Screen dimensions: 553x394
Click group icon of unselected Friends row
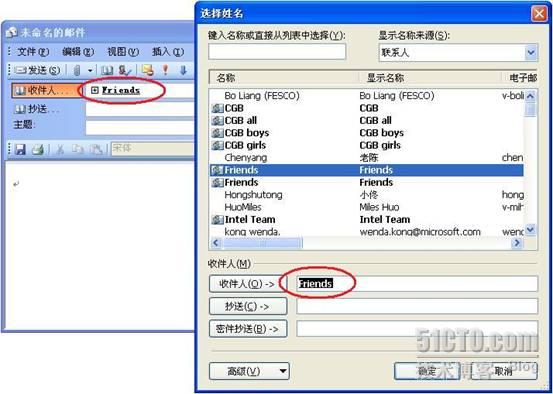pyautogui.click(x=217, y=182)
